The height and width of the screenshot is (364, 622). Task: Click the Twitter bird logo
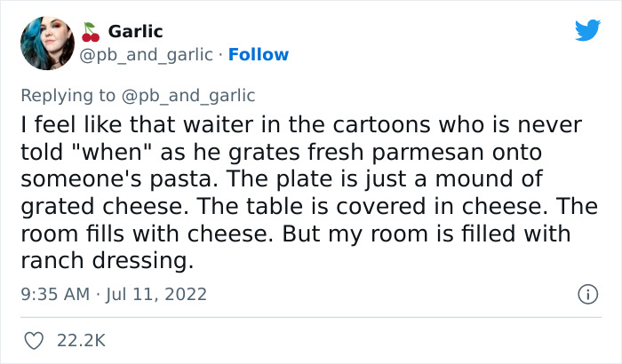pos(587,30)
